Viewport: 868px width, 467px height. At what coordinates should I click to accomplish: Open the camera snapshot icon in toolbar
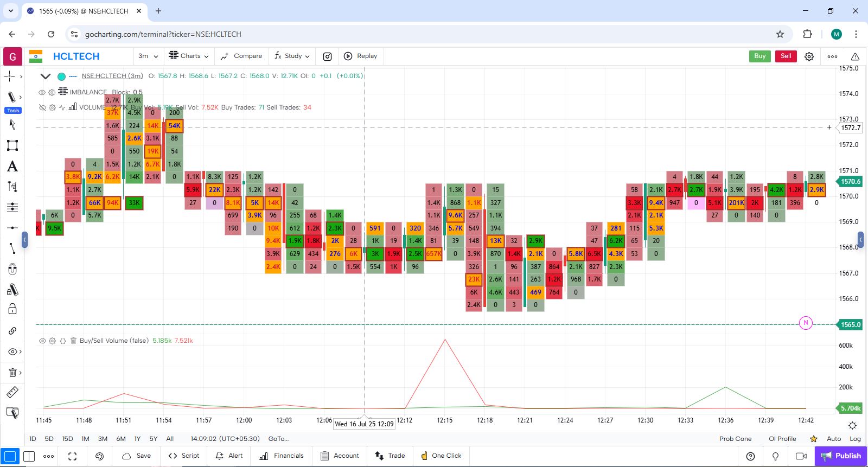[x=327, y=56]
